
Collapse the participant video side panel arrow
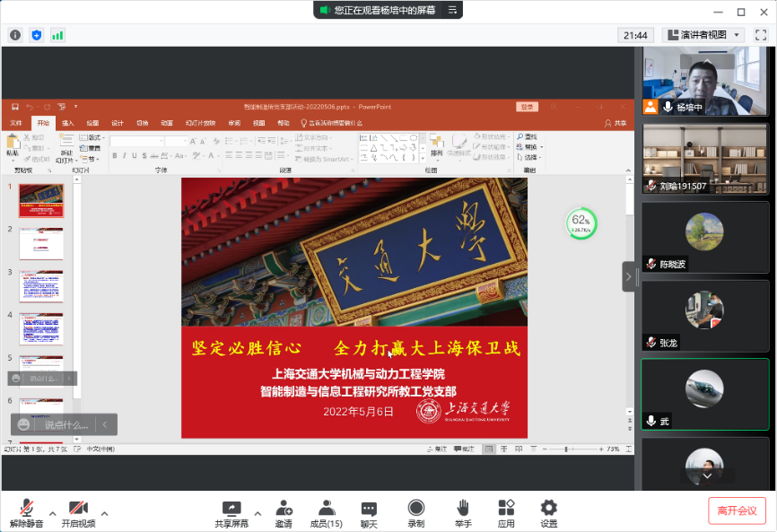[x=628, y=275]
